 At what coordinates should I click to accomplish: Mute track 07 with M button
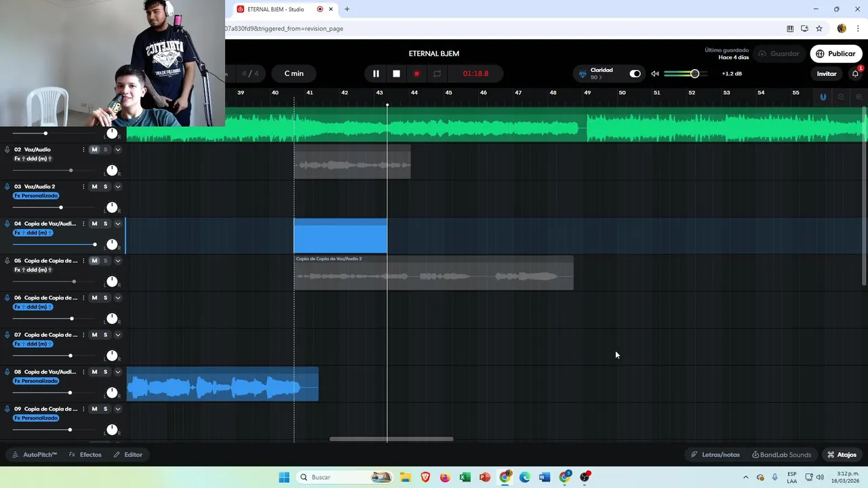tap(94, 335)
